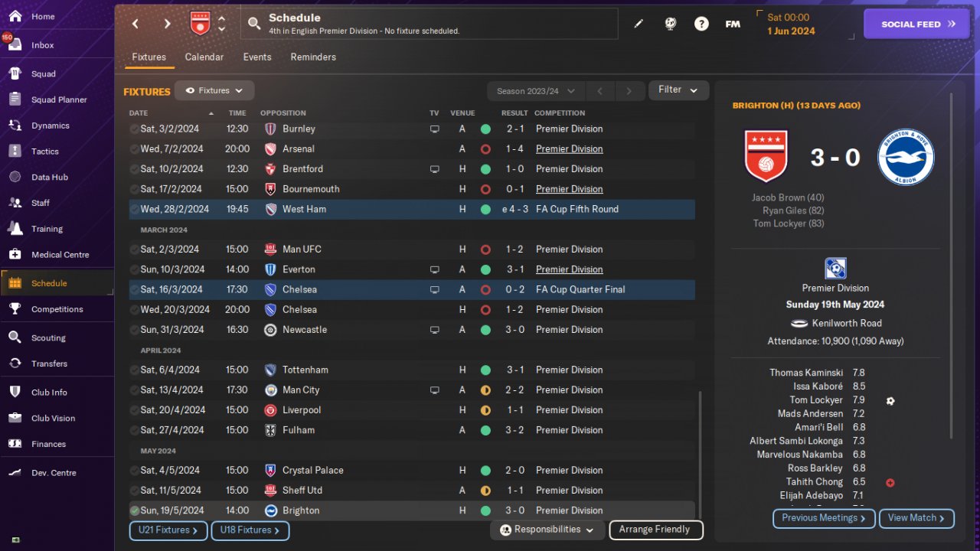Screen dimensions: 980x551
Task: Click the View Match button
Action: pyautogui.click(x=916, y=518)
